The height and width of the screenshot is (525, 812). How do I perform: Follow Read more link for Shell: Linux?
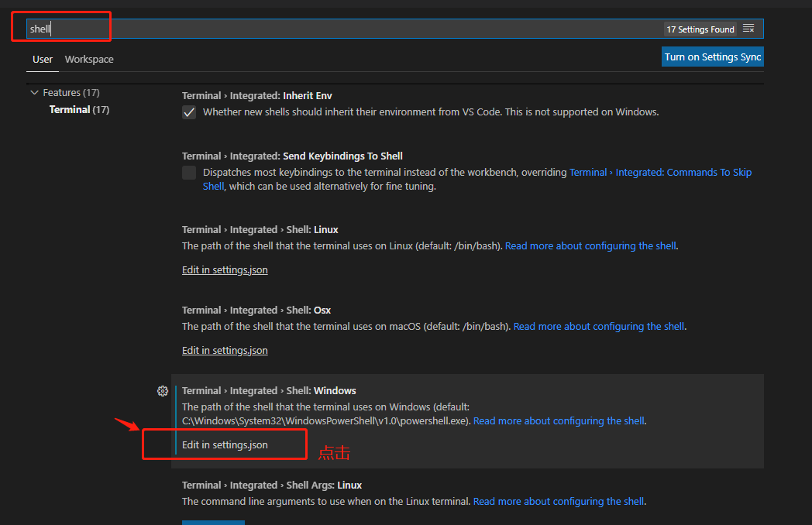coord(591,245)
